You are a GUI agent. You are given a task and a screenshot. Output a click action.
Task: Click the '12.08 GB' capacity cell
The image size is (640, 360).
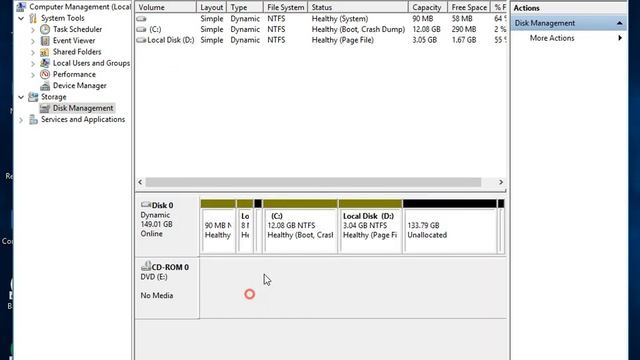point(426,29)
